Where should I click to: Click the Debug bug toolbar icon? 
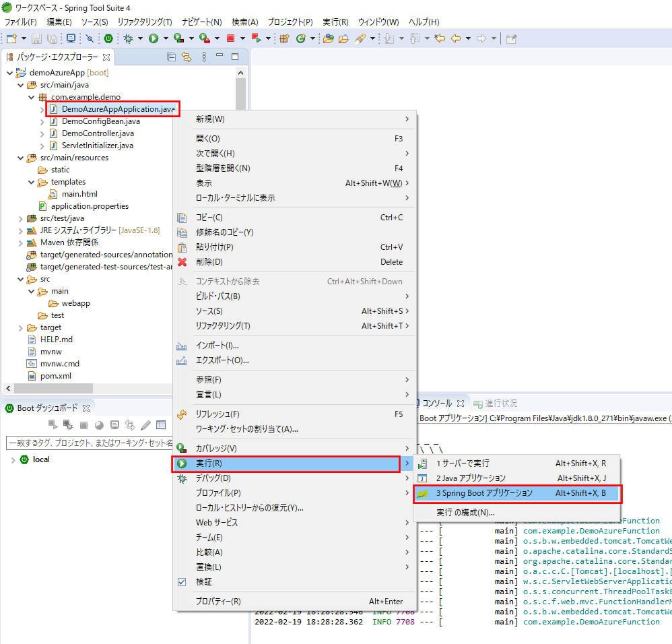(x=128, y=38)
